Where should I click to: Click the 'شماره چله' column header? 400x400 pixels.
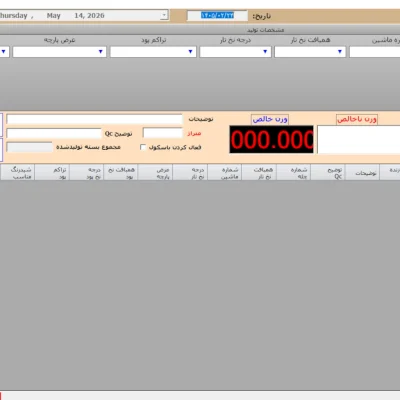pyautogui.click(x=293, y=172)
